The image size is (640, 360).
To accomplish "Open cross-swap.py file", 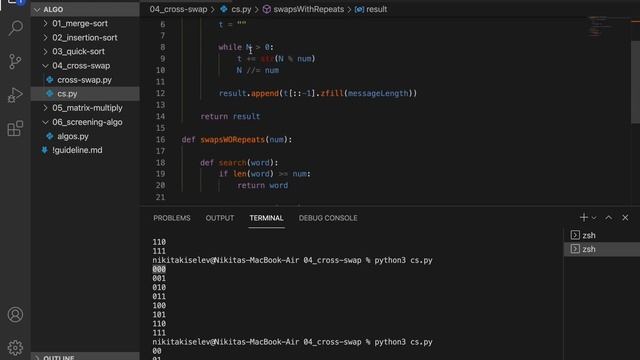I will (x=84, y=80).
